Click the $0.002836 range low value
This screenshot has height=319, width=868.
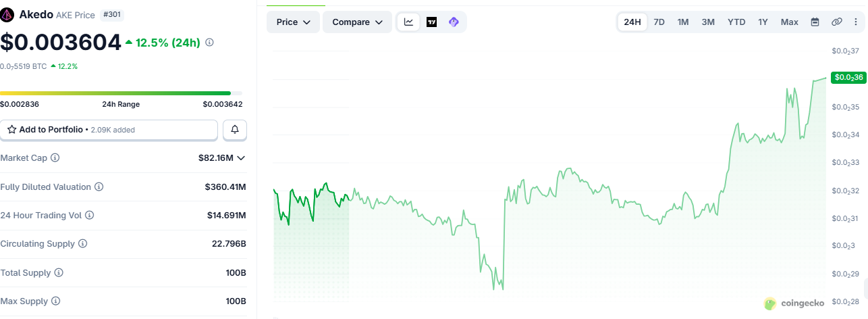click(20, 104)
